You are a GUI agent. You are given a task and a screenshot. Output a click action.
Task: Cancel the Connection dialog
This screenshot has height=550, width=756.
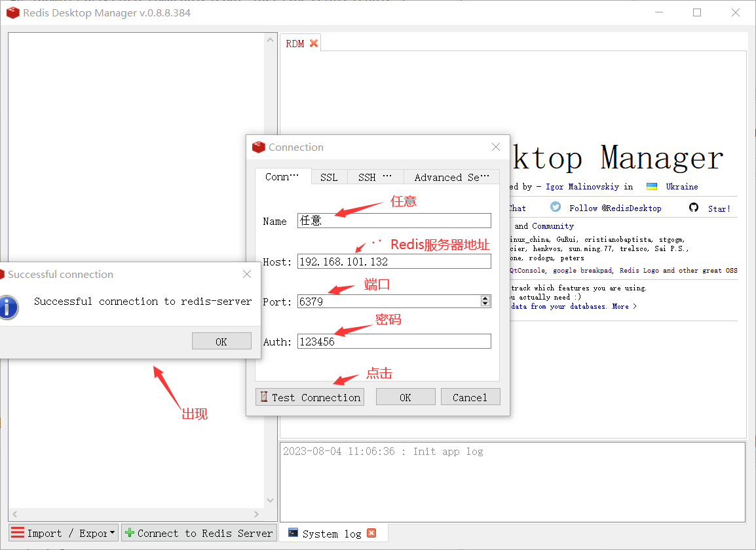[470, 397]
